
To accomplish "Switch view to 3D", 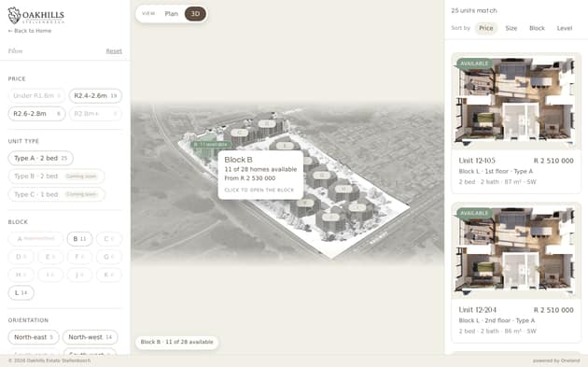I will click(195, 14).
